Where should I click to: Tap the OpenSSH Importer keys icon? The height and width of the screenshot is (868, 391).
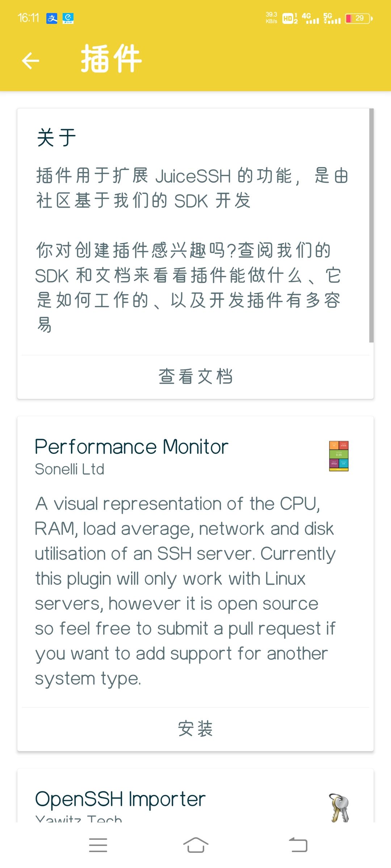pos(339,808)
